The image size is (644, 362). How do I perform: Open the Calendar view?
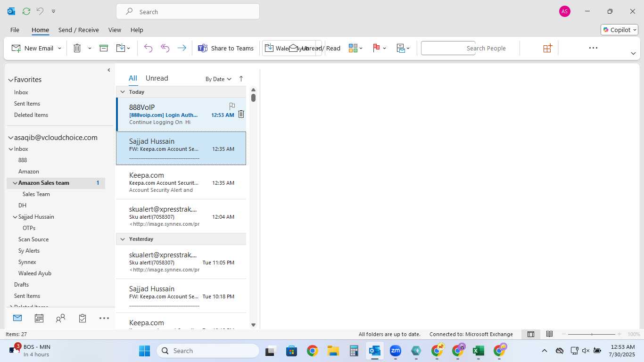click(x=39, y=318)
